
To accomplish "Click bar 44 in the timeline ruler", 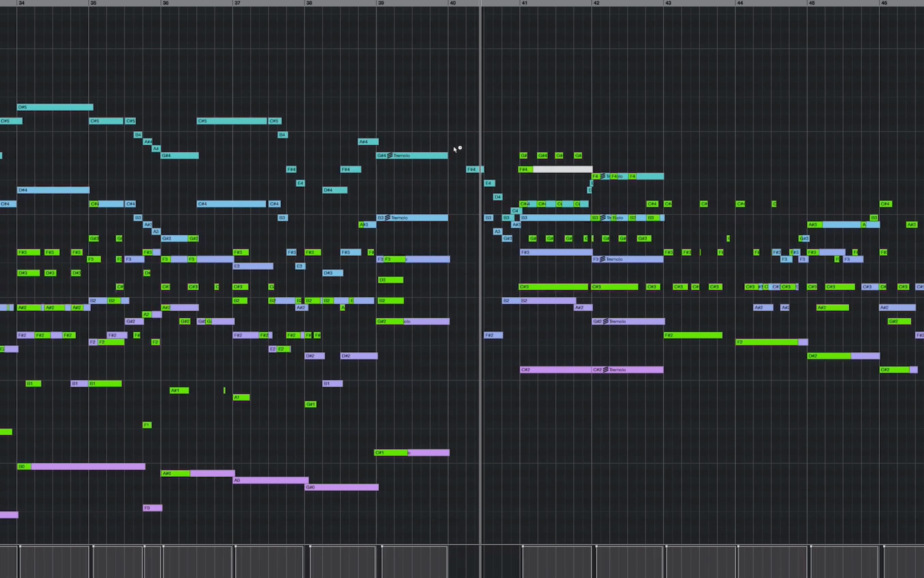I will click(740, 3).
